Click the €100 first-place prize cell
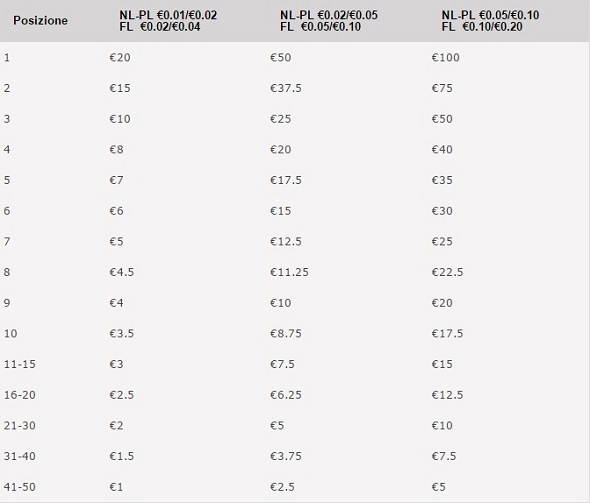Viewport: 590px width, 503px height. (446, 58)
